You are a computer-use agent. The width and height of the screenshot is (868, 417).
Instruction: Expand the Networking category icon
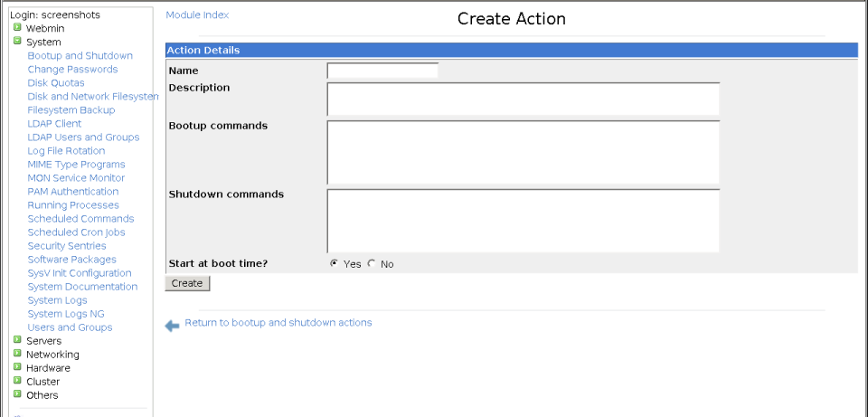[x=18, y=354]
